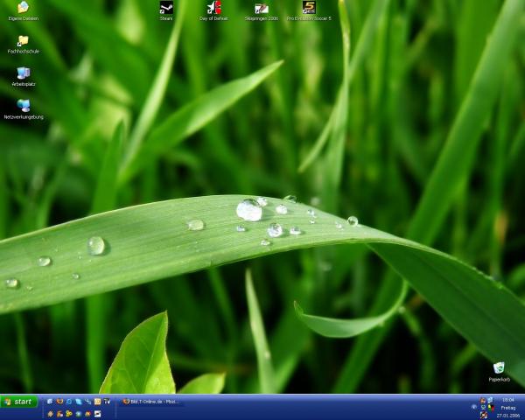
Task: Open the Fachhochschule folder shortcut
Action: click(24, 45)
